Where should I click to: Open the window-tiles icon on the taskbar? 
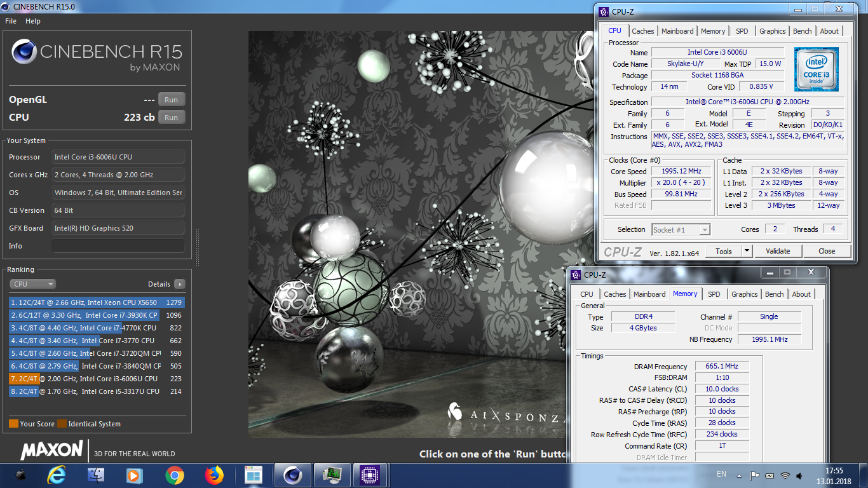[x=253, y=475]
